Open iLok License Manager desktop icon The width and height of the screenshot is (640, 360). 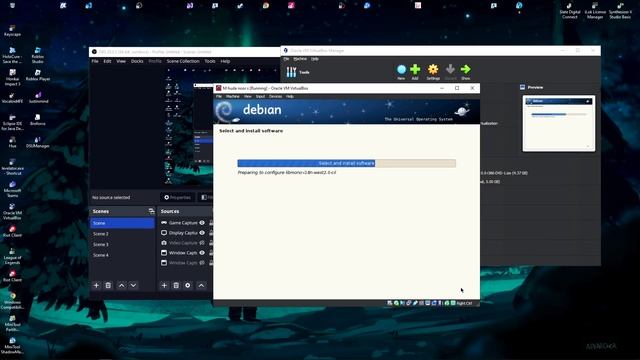595,11
